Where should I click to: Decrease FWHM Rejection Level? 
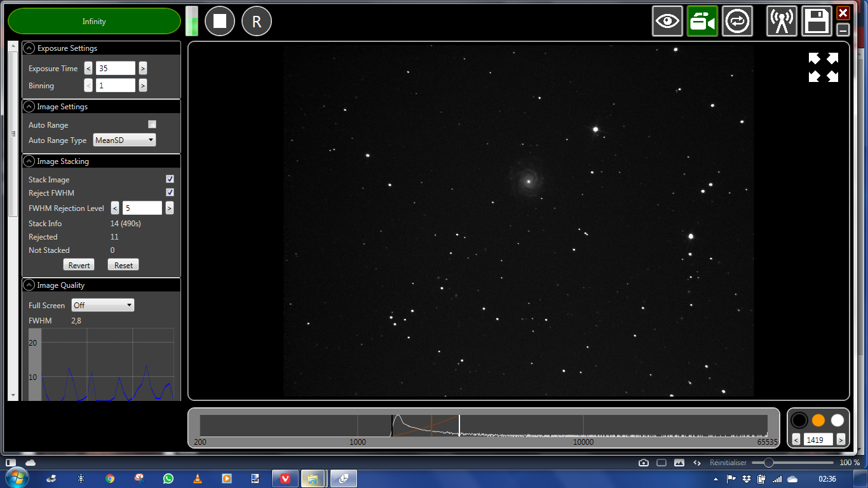point(115,208)
